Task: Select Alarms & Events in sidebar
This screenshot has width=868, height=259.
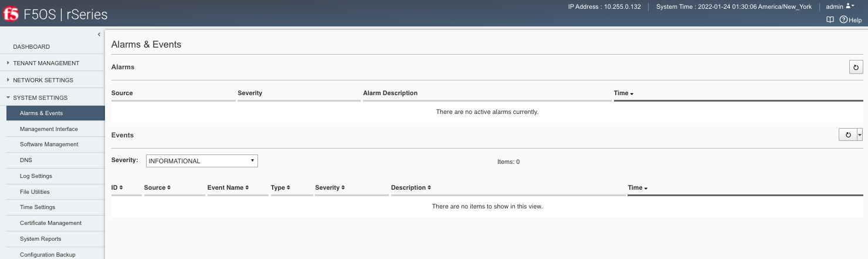Action: 56,113
